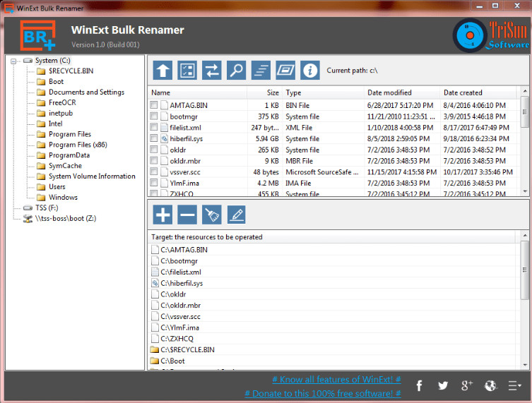This screenshot has height=403, width=532.
Task: Remove items with the minus button
Action: click(x=187, y=215)
